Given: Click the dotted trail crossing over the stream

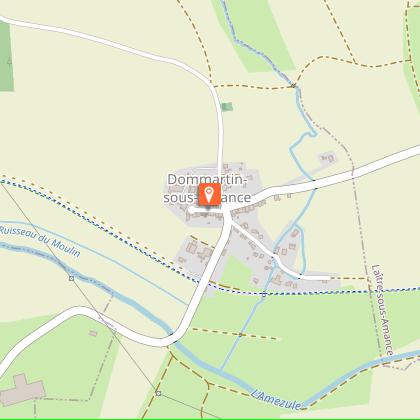Looking at the screenshot, I should [263, 294].
